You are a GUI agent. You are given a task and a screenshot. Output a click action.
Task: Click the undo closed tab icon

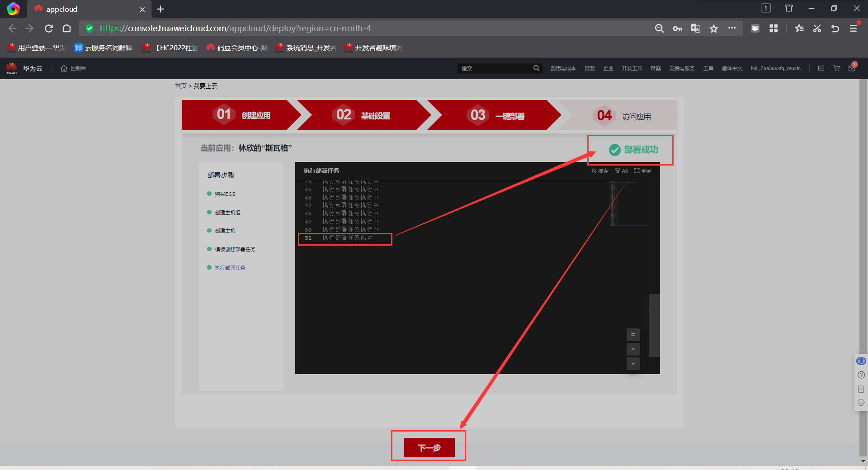point(835,28)
